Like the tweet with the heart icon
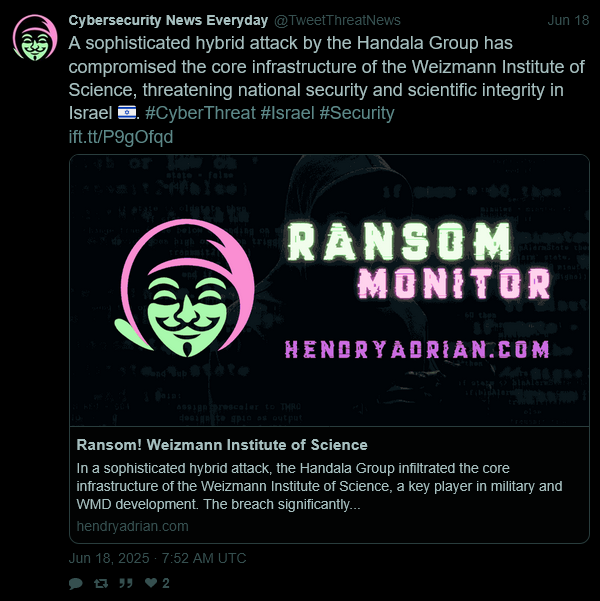 pos(151,583)
